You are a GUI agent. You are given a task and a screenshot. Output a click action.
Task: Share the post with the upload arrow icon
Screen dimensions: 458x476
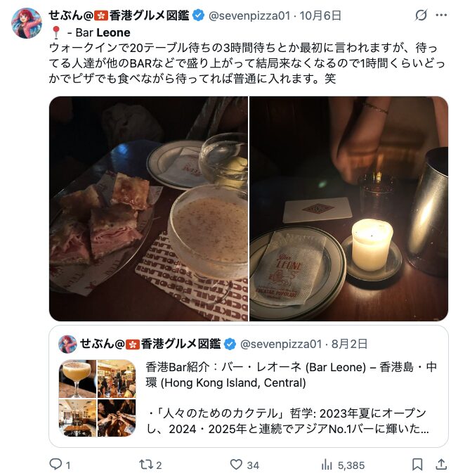coord(441,465)
